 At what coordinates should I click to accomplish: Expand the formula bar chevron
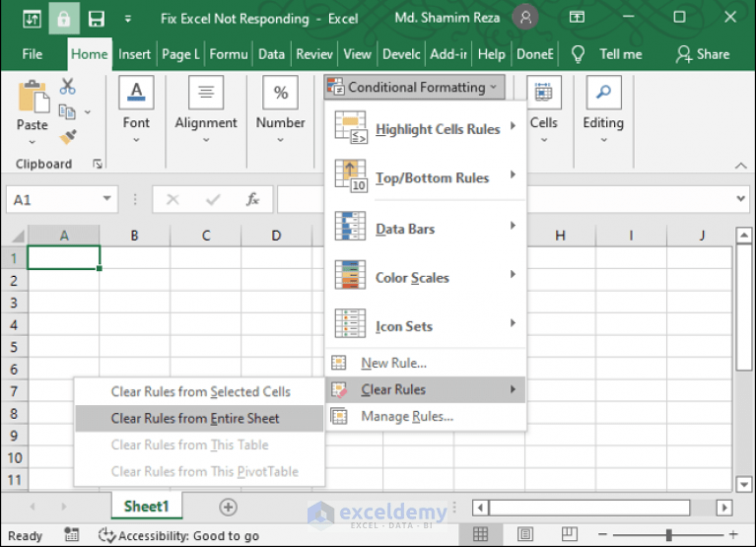click(740, 198)
